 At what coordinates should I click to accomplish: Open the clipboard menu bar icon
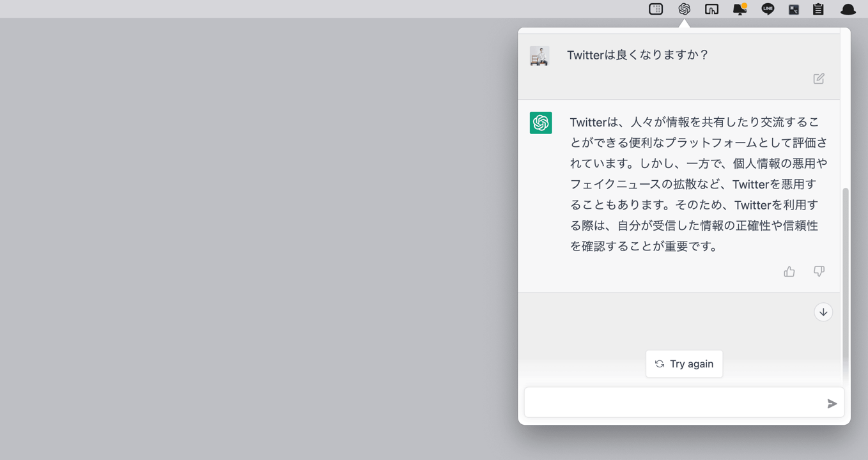(x=818, y=9)
